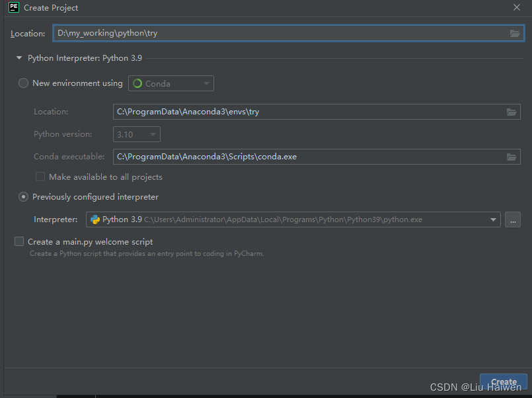Click the Python logo in the Interpreter field
532x398 pixels.
pyautogui.click(x=95, y=219)
